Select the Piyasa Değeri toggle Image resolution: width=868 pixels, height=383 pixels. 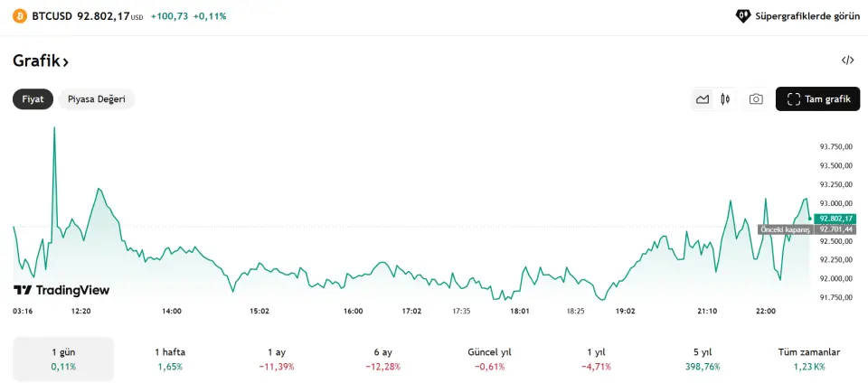point(97,99)
